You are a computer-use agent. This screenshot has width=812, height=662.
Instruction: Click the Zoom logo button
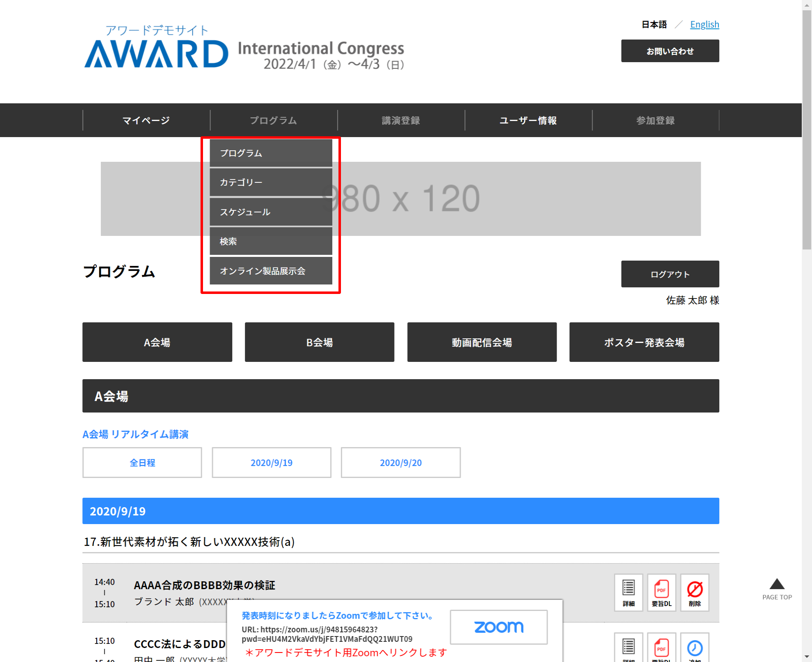498,627
